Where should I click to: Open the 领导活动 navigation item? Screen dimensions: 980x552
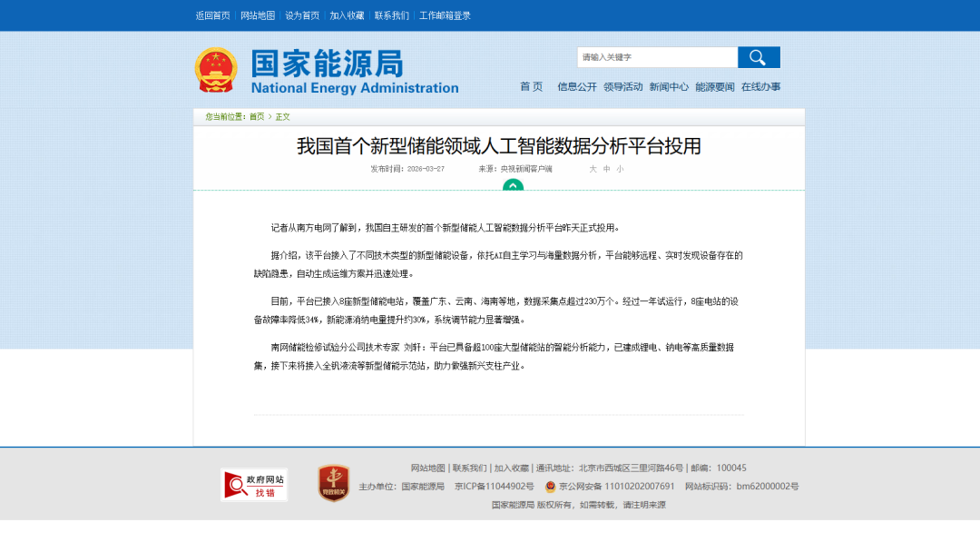coord(622,87)
